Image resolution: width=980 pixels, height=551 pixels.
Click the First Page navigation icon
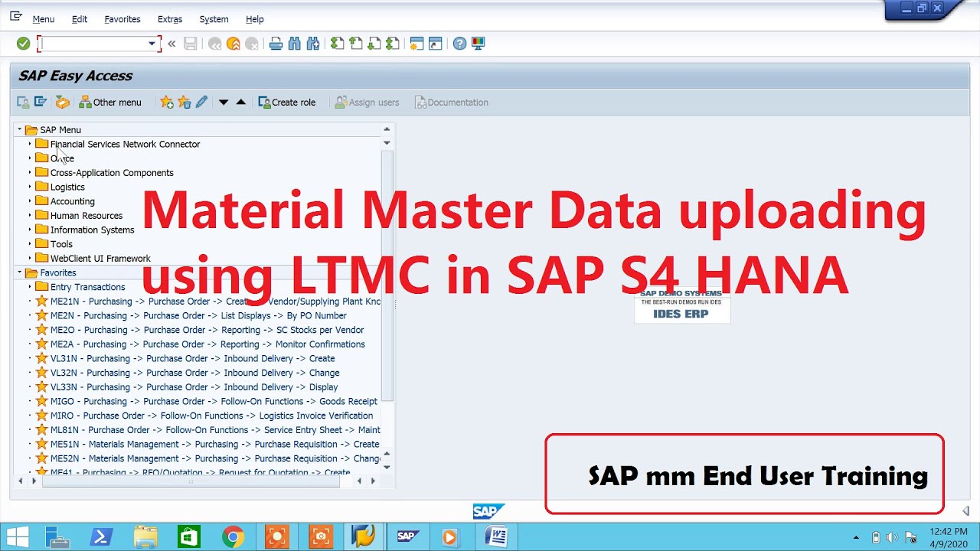[338, 44]
